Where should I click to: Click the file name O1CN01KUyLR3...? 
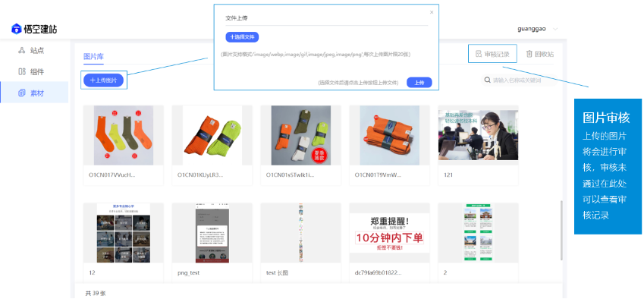pyautogui.click(x=201, y=175)
